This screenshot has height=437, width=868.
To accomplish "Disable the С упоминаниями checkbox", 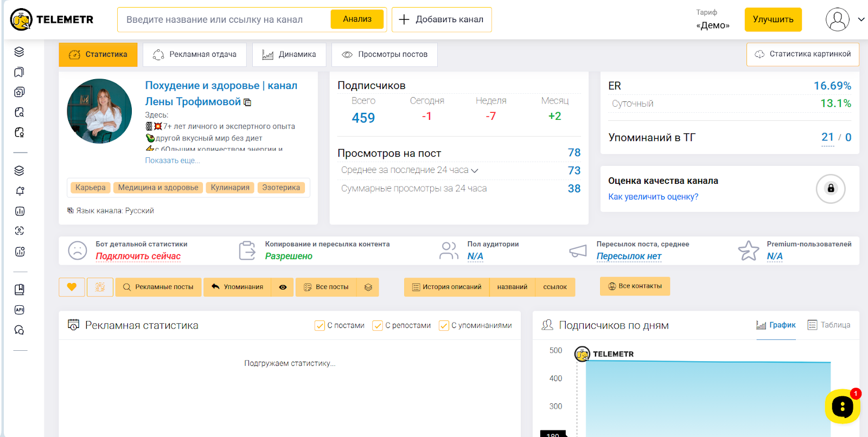I will click(443, 326).
